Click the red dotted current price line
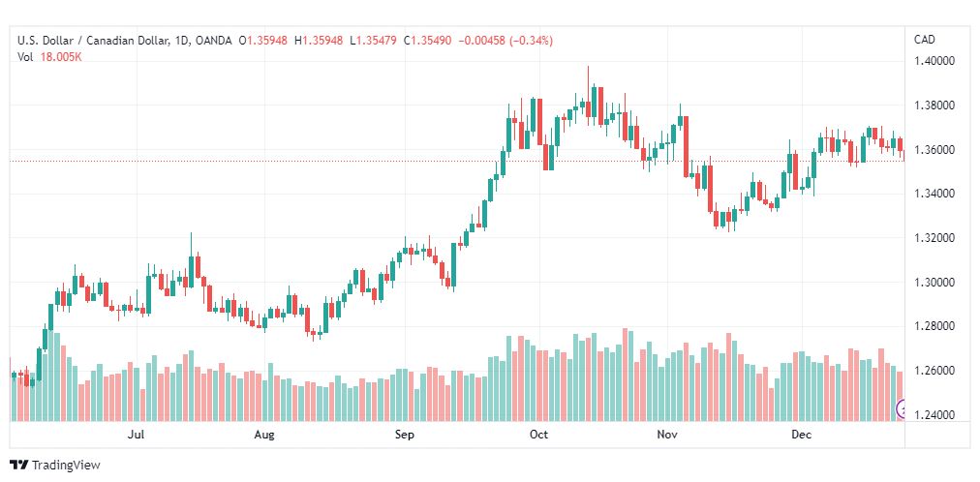Screen dimensions: 980x482 456,161
